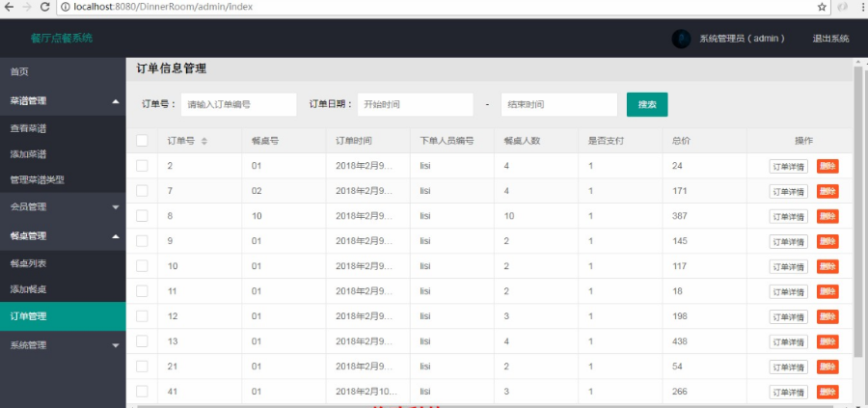The width and height of the screenshot is (868, 408).
Task: Open 订单详情 for order 9
Action: pos(788,242)
